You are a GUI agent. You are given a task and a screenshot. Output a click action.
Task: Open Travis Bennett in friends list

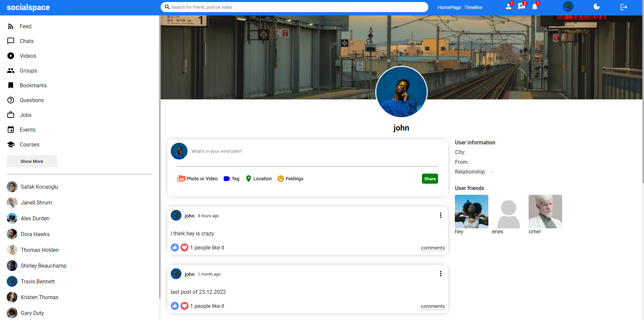31,281
